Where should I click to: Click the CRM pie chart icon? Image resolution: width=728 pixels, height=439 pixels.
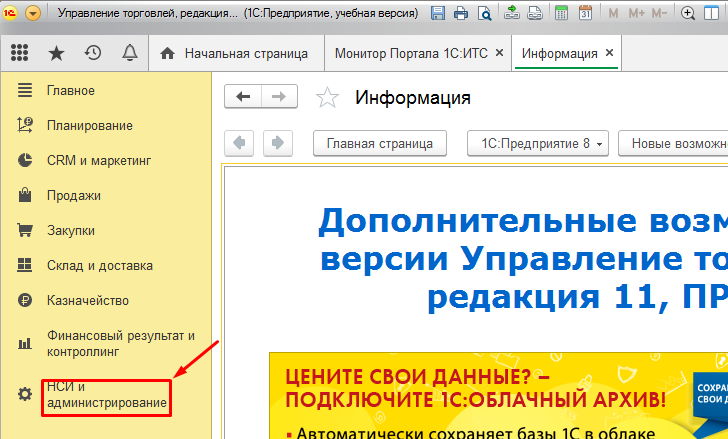coord(25,160)
